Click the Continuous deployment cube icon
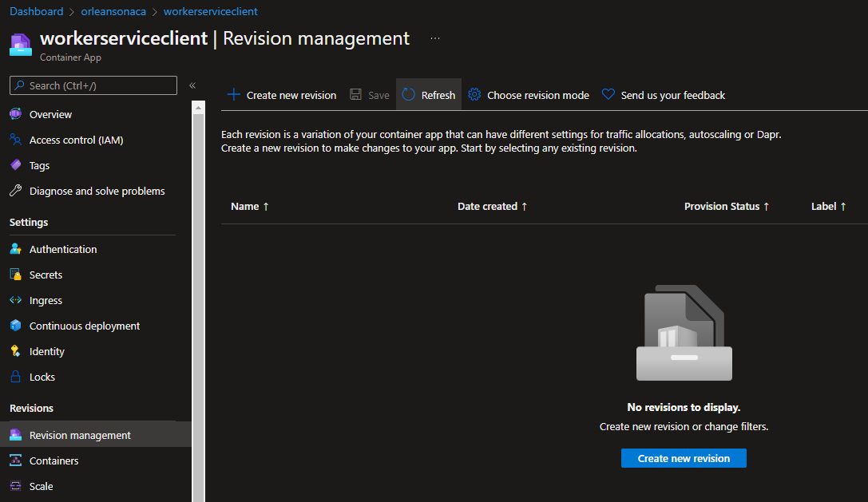The image size is (868, 502). 15,326
